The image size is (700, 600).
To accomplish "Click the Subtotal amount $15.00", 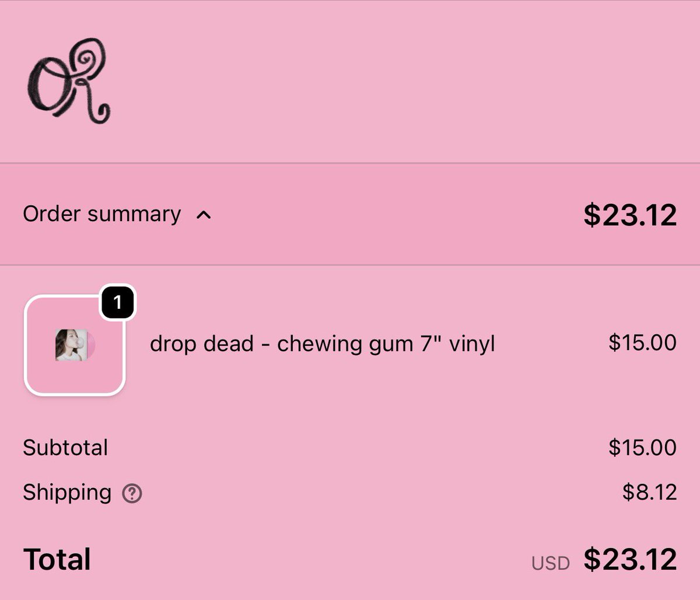I will pyautogui.click(x=642, y=448).
